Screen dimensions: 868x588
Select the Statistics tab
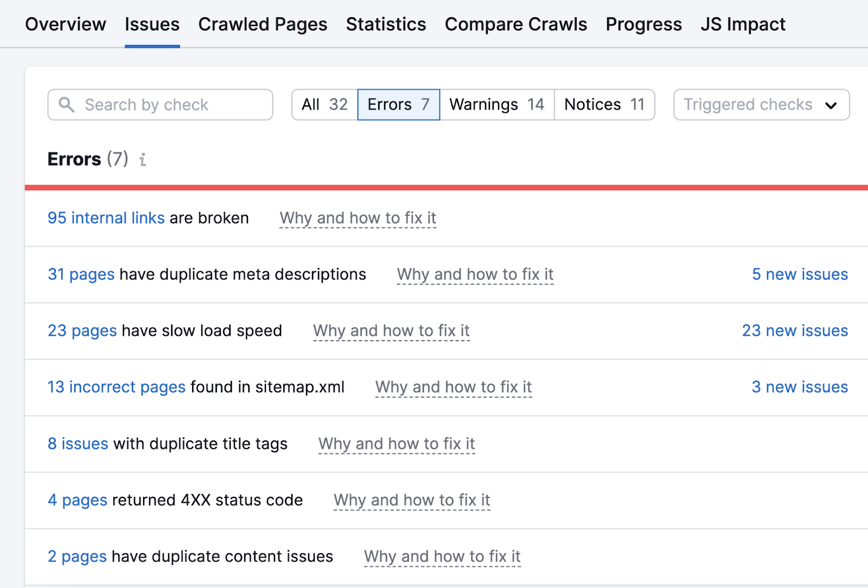(386, 24)
